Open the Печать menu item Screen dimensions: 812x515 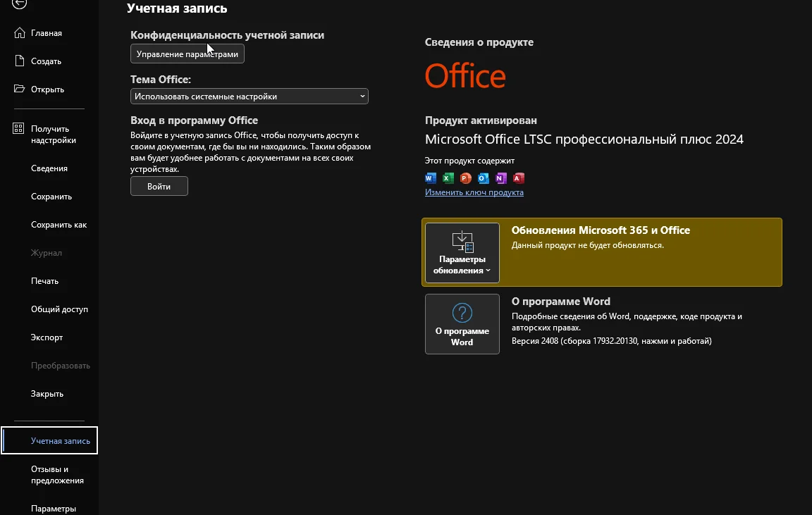click(x=45, y=281)
